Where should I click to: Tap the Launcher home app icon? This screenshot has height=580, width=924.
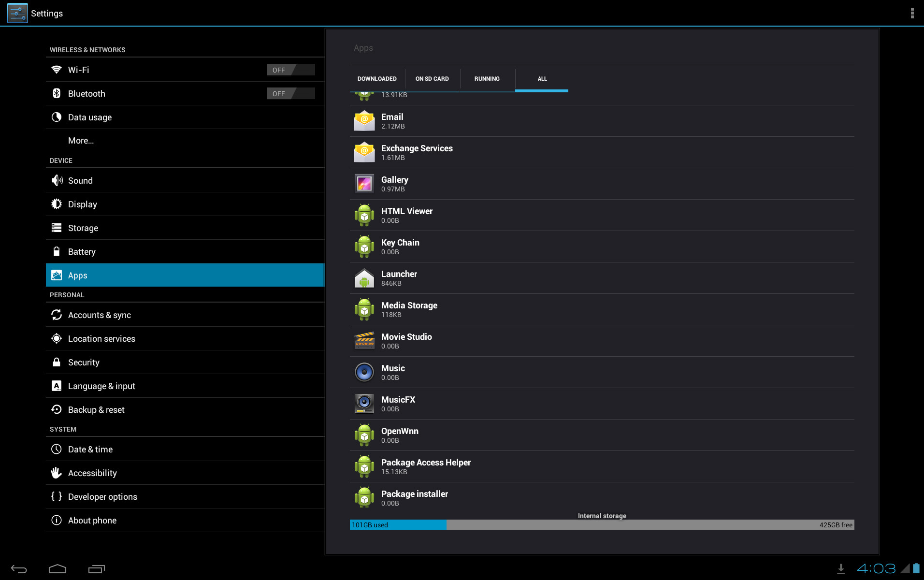click(x=364, y=278)
